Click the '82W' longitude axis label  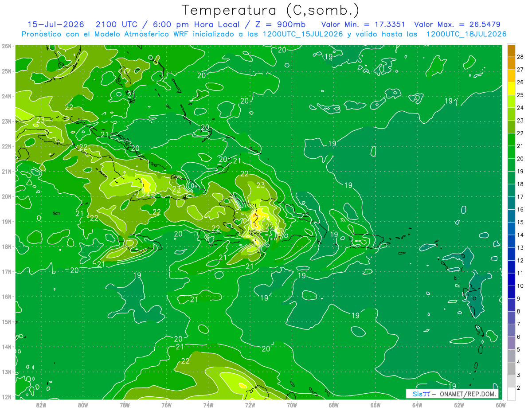41,405
